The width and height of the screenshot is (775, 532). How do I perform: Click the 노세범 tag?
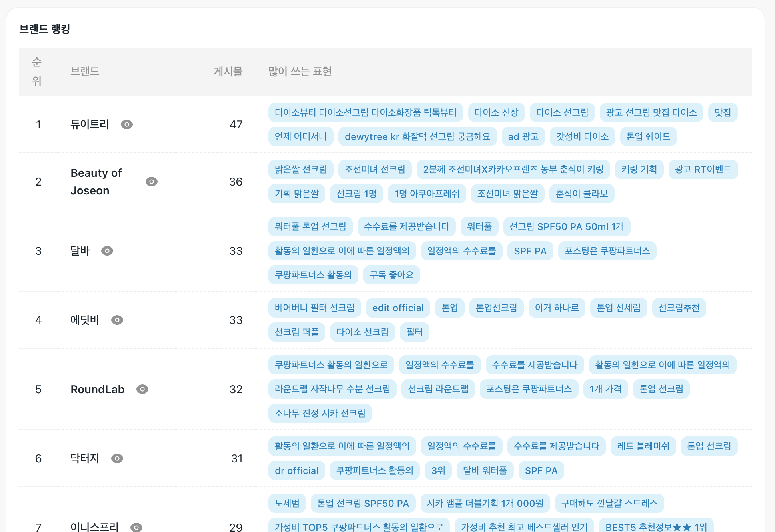click(x=287, y=503)
